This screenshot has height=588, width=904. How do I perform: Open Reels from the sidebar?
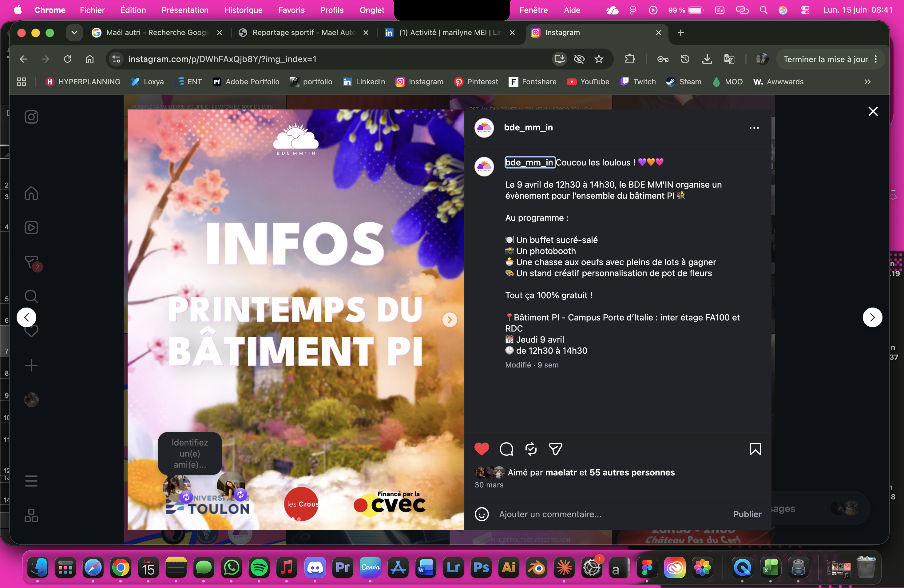pyautogui.click(x=31, y=228)
